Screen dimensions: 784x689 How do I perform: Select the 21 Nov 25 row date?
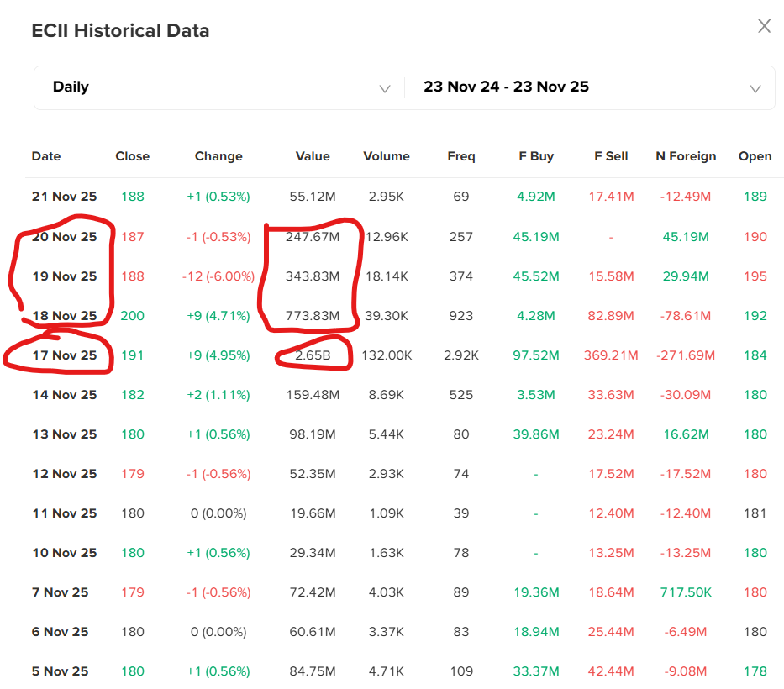pos(64,197)
